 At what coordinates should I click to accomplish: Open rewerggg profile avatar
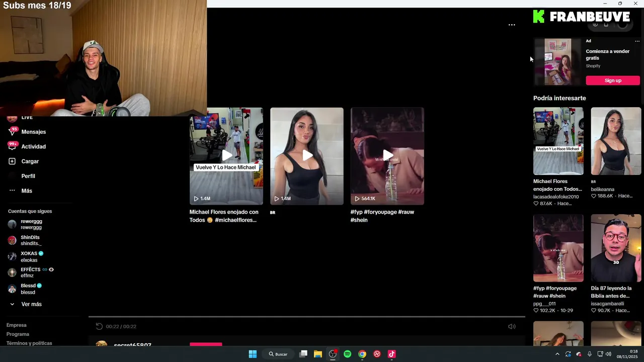[x=12, y=224]
